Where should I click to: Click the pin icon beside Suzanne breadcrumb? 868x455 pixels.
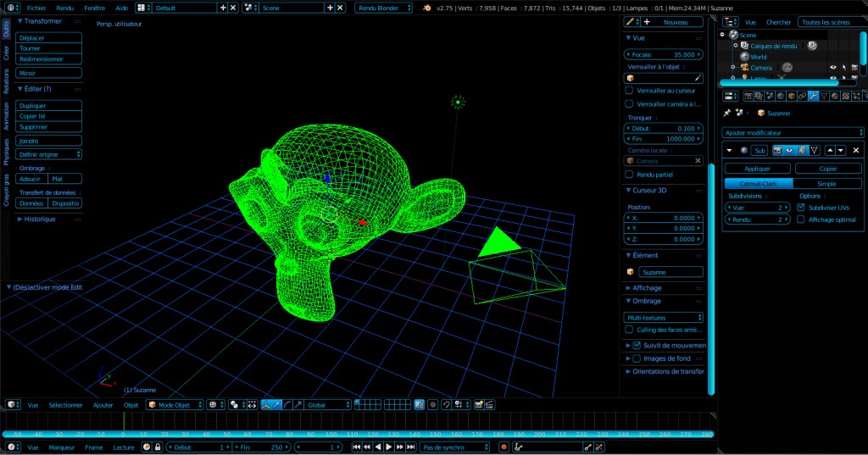point(726,113)
